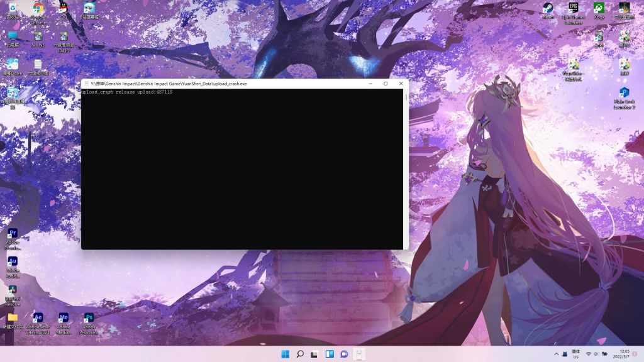
Task: Open the volume control in the system tray
Action: pyautogui.click(x=596, y=354)
